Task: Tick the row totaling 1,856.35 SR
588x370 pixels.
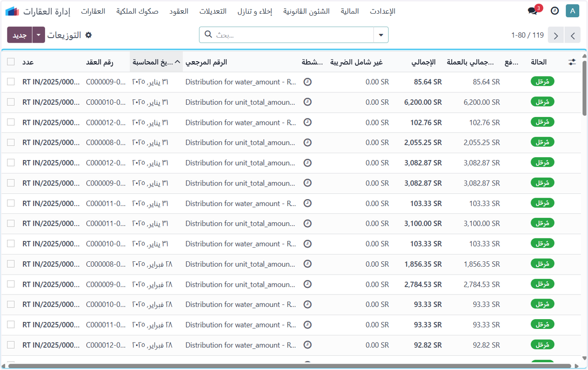Action: pos(11,264)
